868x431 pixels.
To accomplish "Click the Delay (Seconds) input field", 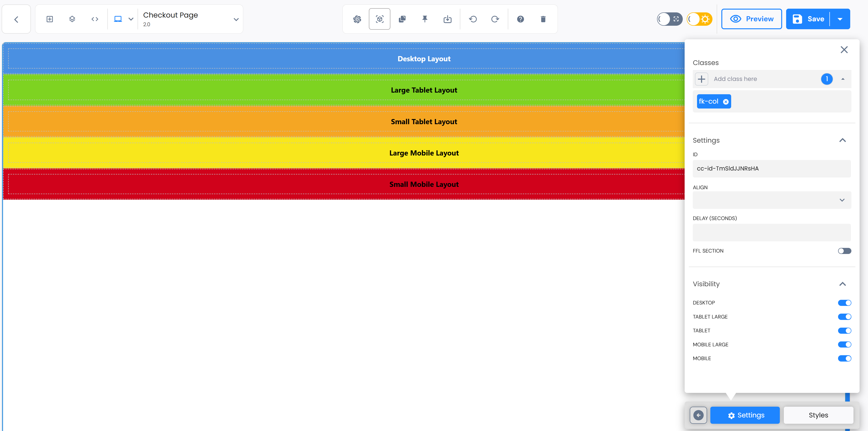I will tap(771, 232).
